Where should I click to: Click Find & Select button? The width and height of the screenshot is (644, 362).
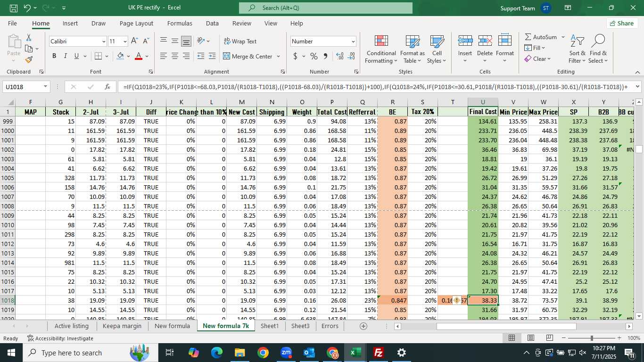598,49
